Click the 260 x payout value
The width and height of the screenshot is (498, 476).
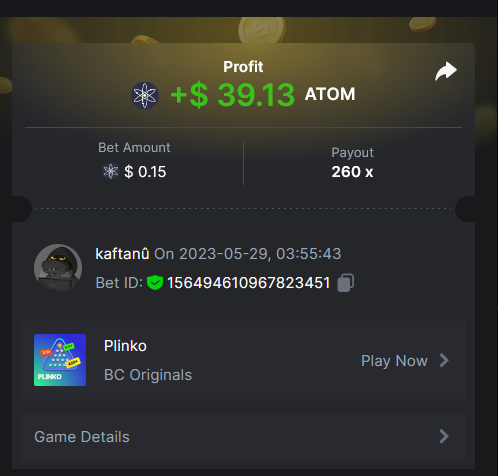(x=352, y=172)
